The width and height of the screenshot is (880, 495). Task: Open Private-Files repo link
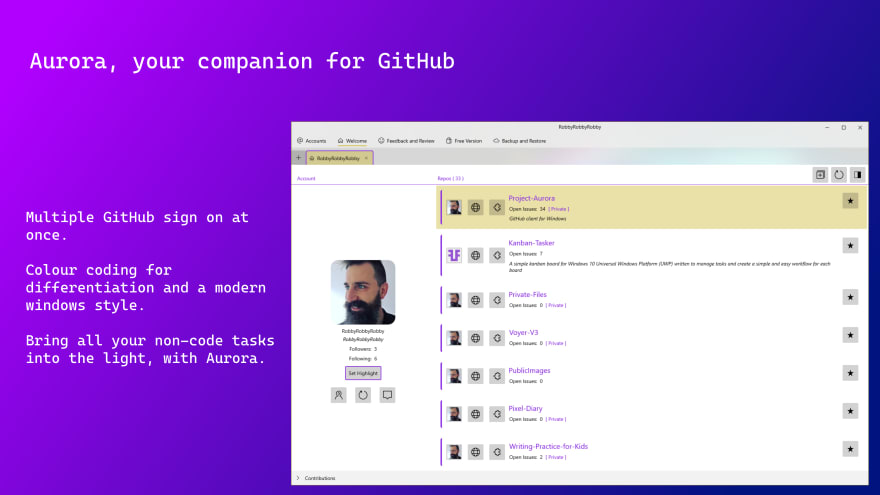[528, 295]
